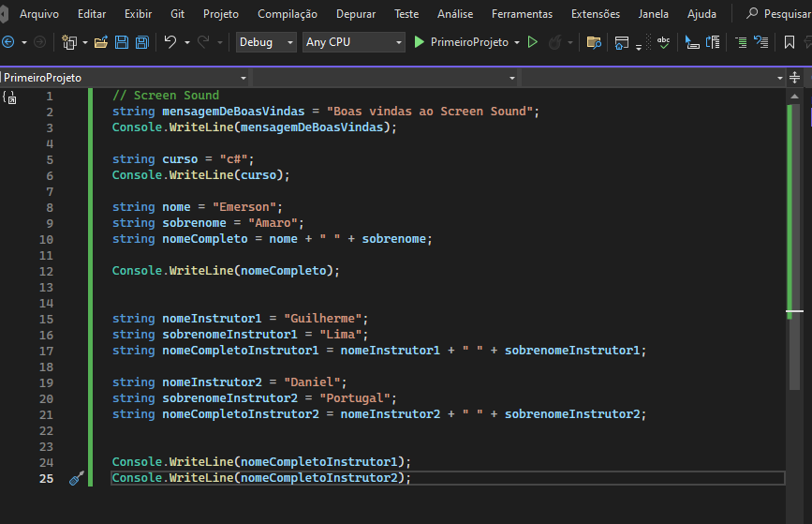The image size is (812, 524).
Task: Start debugging PrimeiroProjeto with green play button
Action: pyautogui.click(x=419, y=42)
